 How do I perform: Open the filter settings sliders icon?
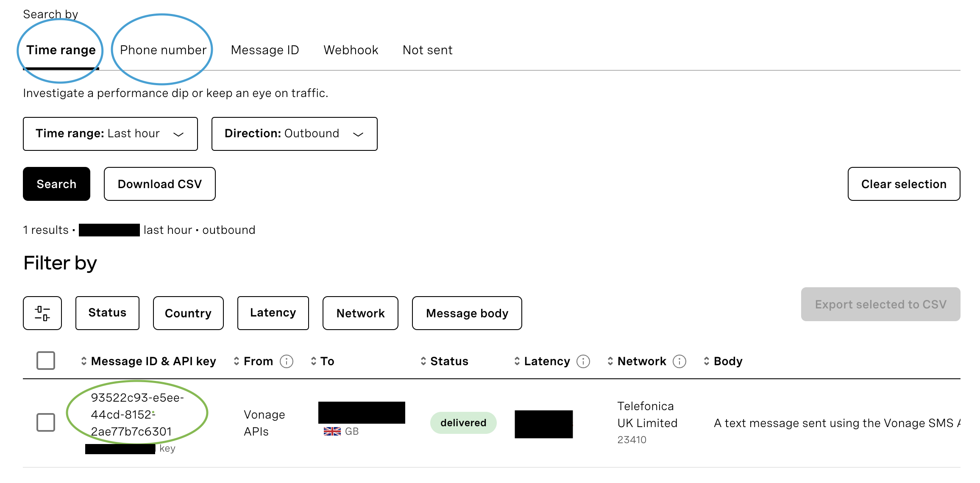click(x=42, y=313)
